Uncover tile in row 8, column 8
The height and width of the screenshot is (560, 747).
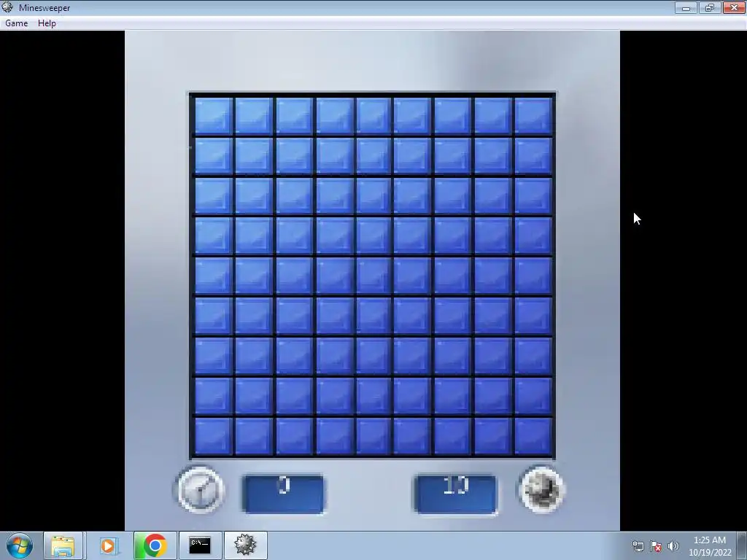point(492,396)
